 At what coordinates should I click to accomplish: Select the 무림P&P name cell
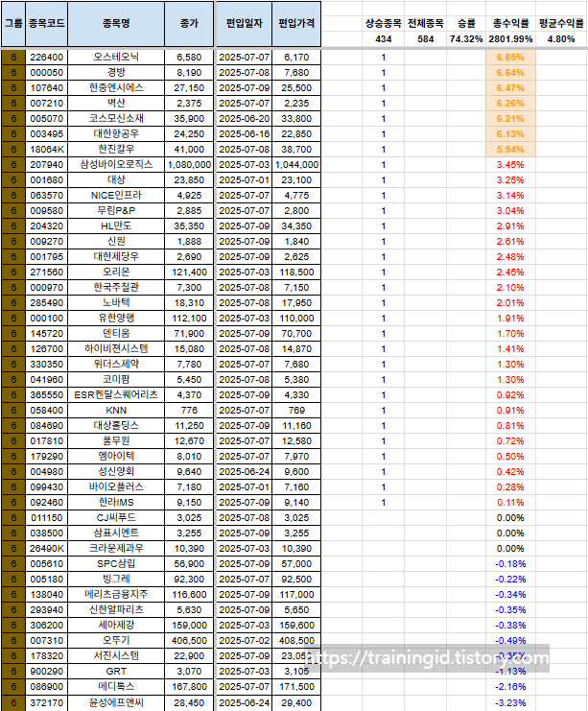(116, 211)
